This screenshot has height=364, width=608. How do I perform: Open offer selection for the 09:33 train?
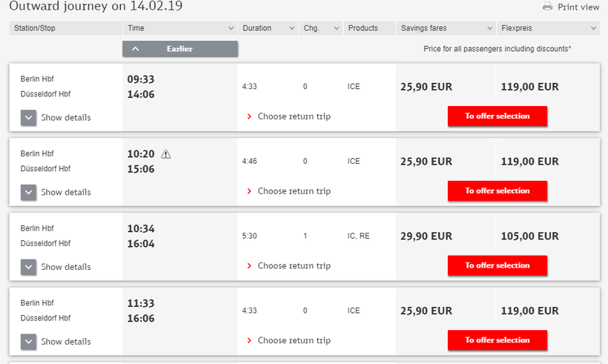498,116
